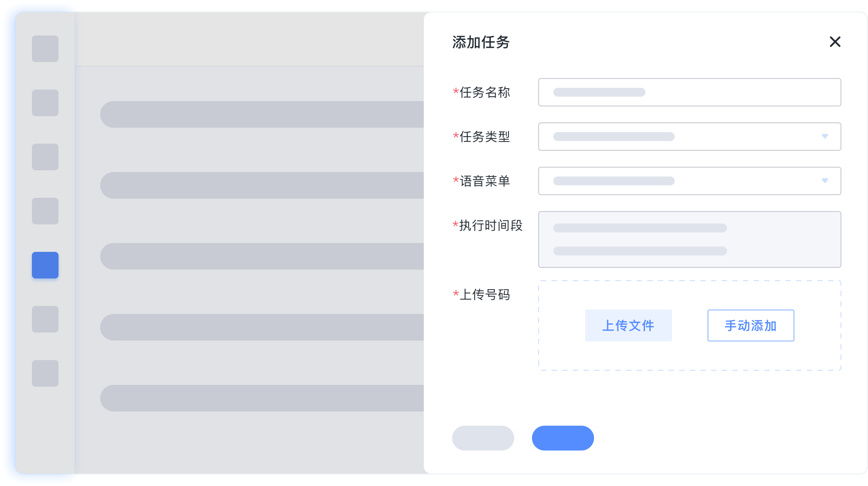Click the last sidebar icon at bottom
Viewport: 868px width, 486px height.
coord(45,373)
